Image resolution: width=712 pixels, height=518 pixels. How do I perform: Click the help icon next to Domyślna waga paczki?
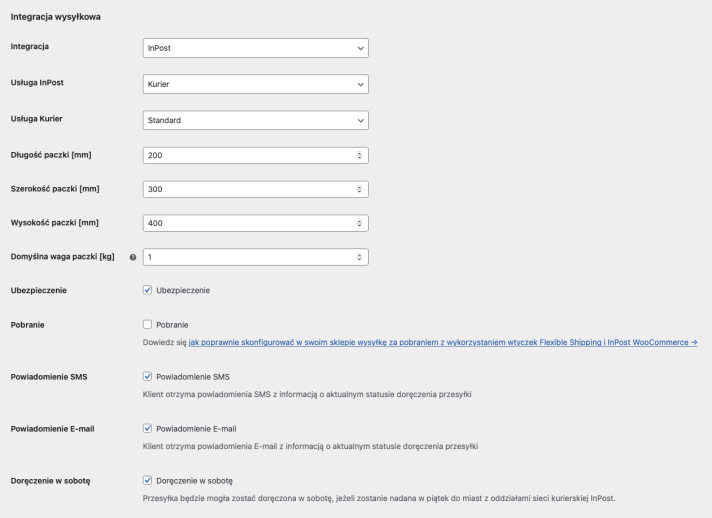(133, 257)
